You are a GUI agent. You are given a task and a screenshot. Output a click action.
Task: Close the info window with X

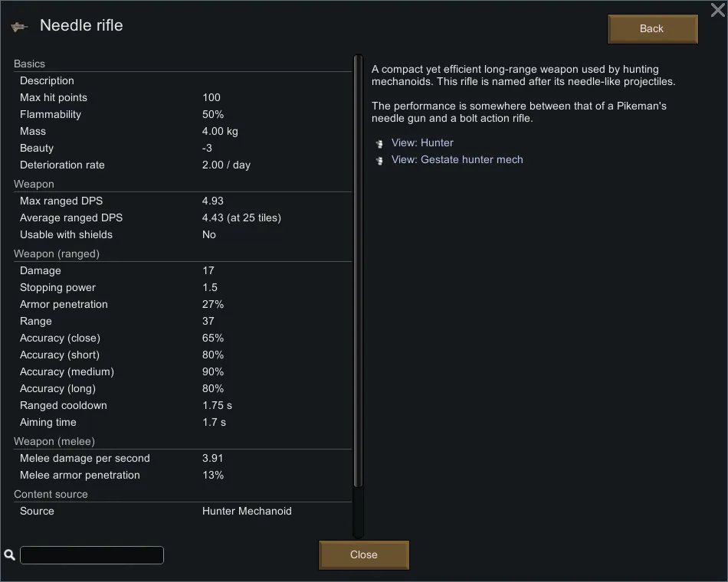[x=718, y=9]
